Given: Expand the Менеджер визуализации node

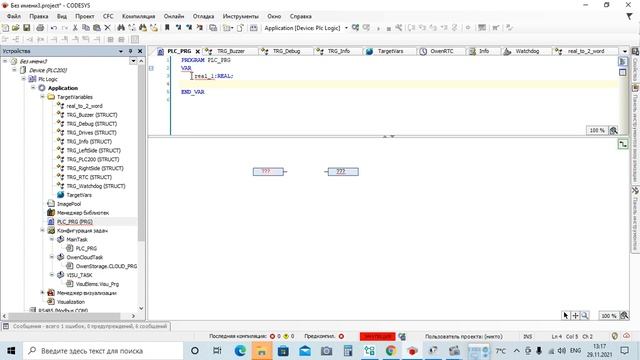Looking at the screenshot, I should click(x=42, y=293).
